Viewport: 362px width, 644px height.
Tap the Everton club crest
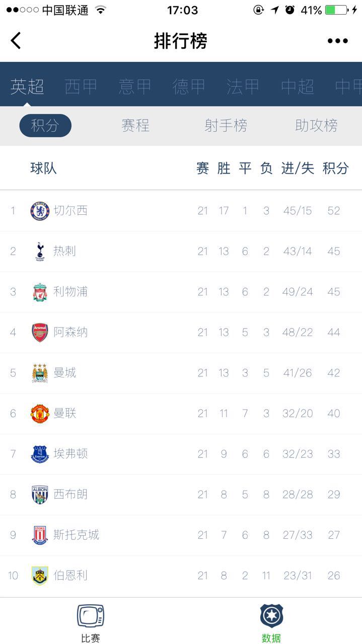40,454
